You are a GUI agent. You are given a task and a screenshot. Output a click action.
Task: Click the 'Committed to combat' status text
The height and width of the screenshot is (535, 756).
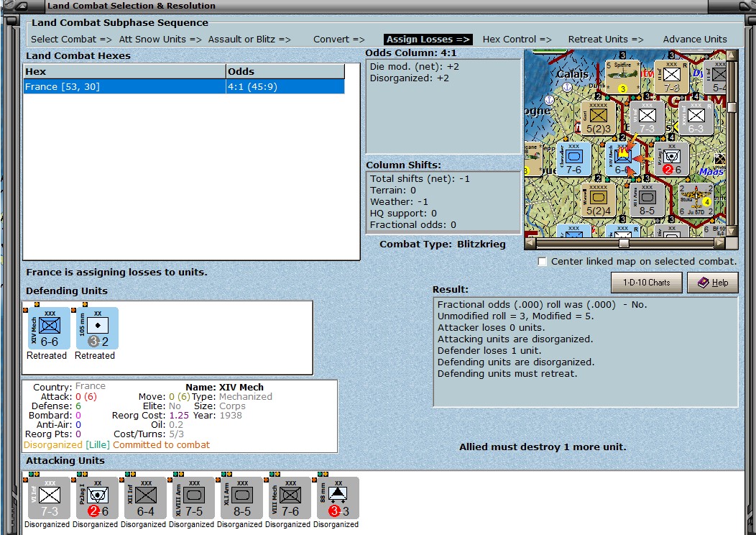[162, 445]
